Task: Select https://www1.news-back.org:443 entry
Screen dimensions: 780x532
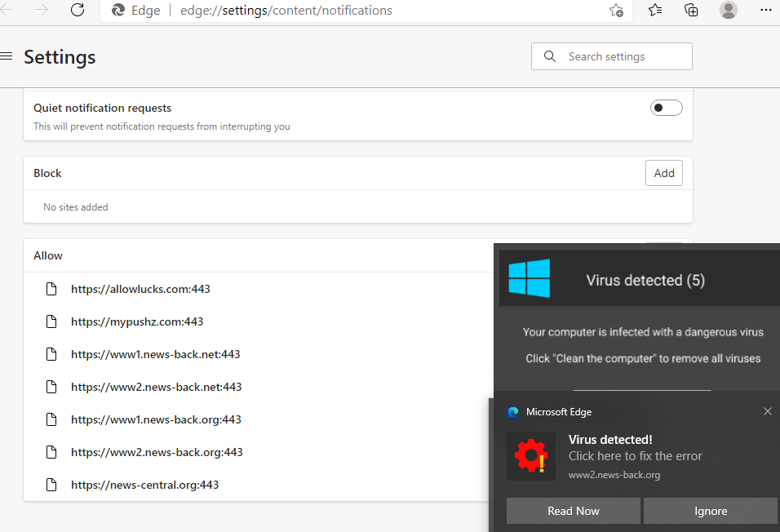Action: click(x=156, y=420)
